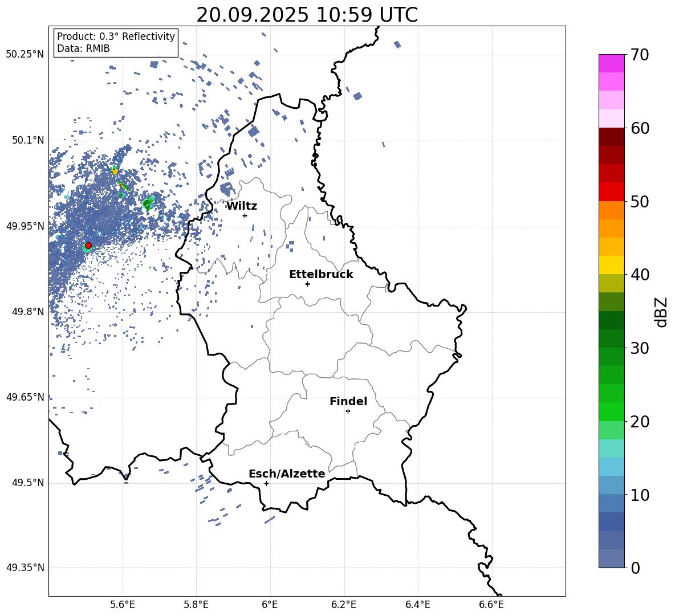The height and width of the screenshot is (616, 675).
Task: Click the 5.8°E longitude label
Action: tap(196, 605)
